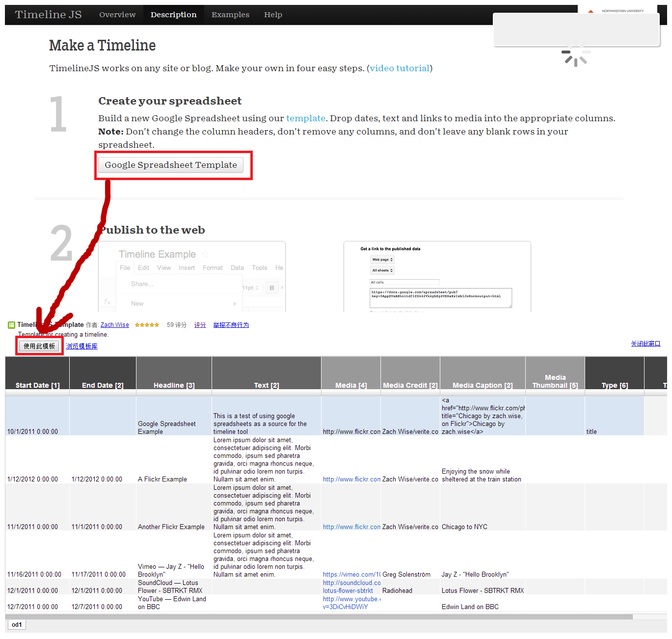
Task: Open the Web page dropdown
Action: coord(382,260)
